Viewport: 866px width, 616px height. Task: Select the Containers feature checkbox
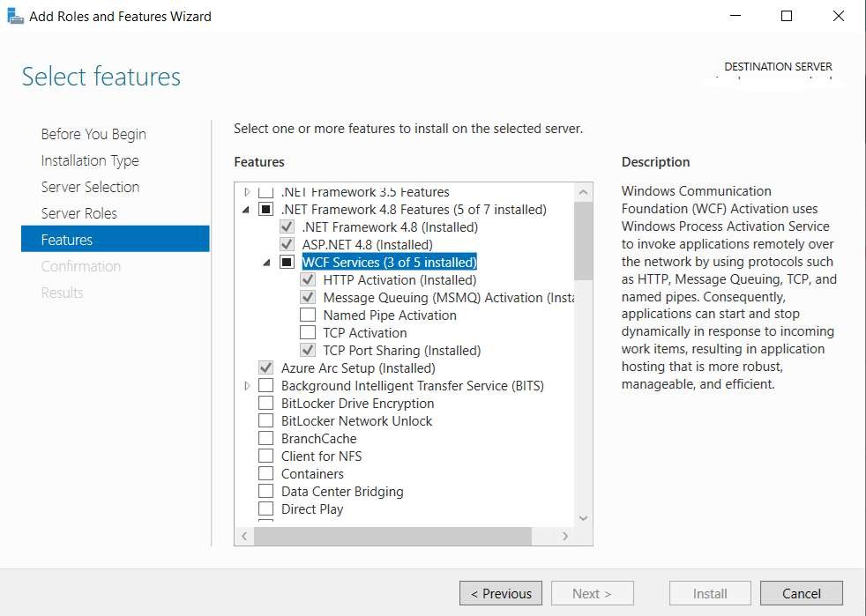coord(265,474)
